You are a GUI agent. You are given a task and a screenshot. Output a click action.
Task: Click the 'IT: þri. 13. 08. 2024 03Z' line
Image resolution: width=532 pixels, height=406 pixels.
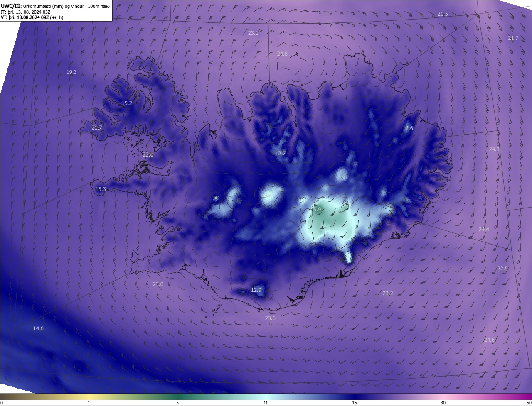click(x=26, y=12)
